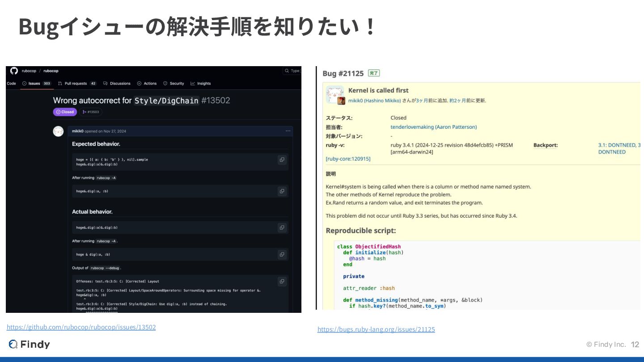Viewport: 644px width, 362px height.
Task: Open 'mikik0 (Hashino Mikiko)' profile link
Action: pos(374,101)
